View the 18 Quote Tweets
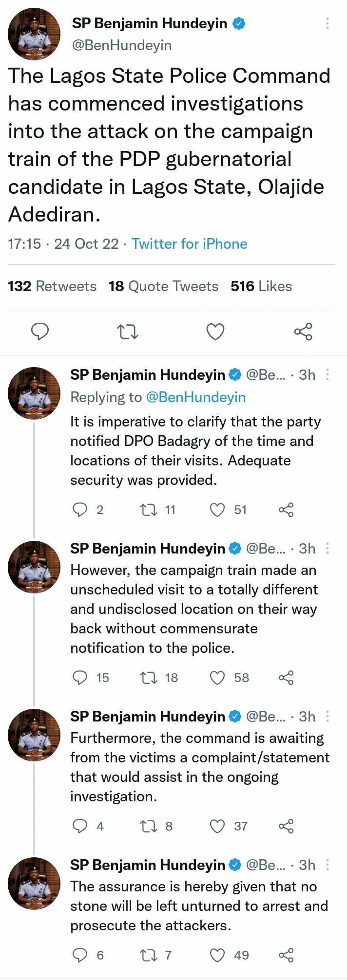The image size is (347, 980). [x=163, y=286]
